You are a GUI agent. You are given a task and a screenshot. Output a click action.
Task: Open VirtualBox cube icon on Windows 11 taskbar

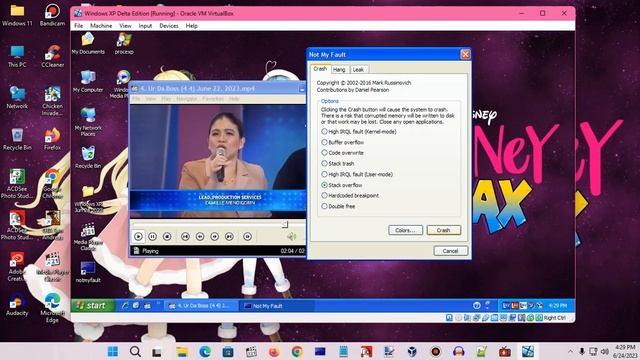point(412,351)
